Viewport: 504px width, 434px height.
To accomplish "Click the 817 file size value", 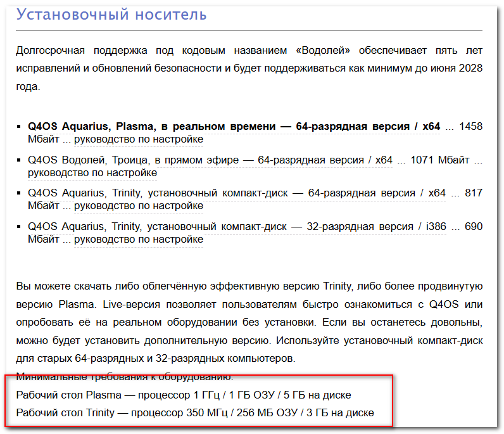I will click(474, 193).
